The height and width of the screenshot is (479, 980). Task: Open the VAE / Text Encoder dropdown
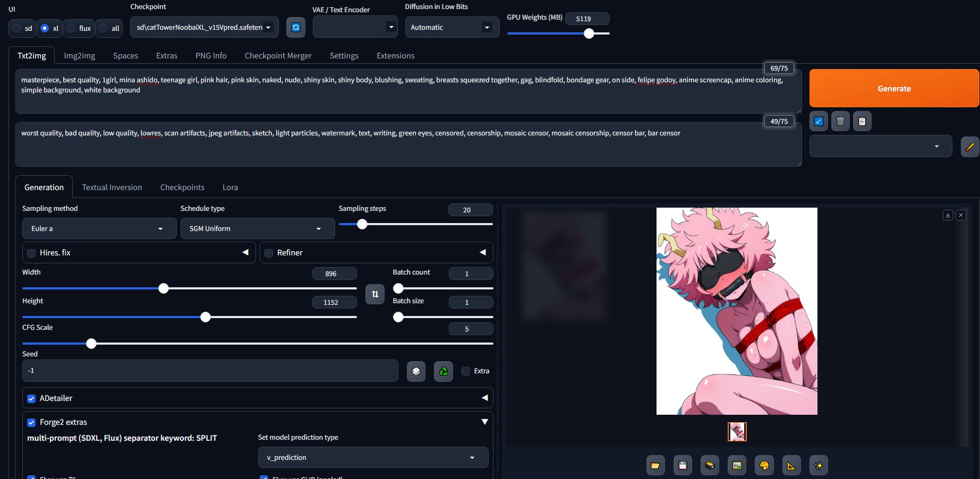(x=355, y=27)
